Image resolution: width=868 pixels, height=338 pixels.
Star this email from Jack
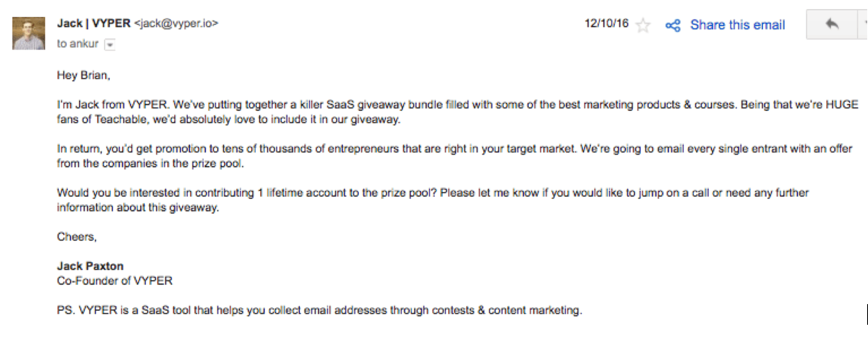click(643, 25)
